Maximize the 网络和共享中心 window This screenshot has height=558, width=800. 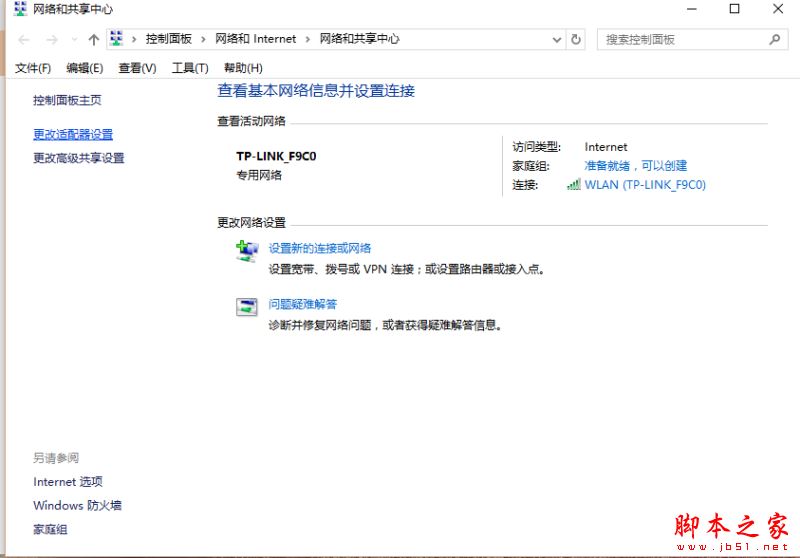[734, 9]
